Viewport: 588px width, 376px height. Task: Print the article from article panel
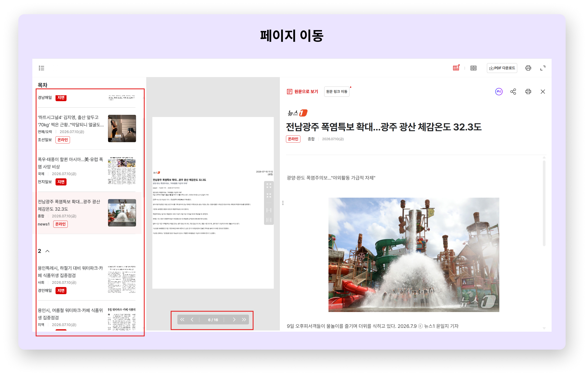pos(528,92)
